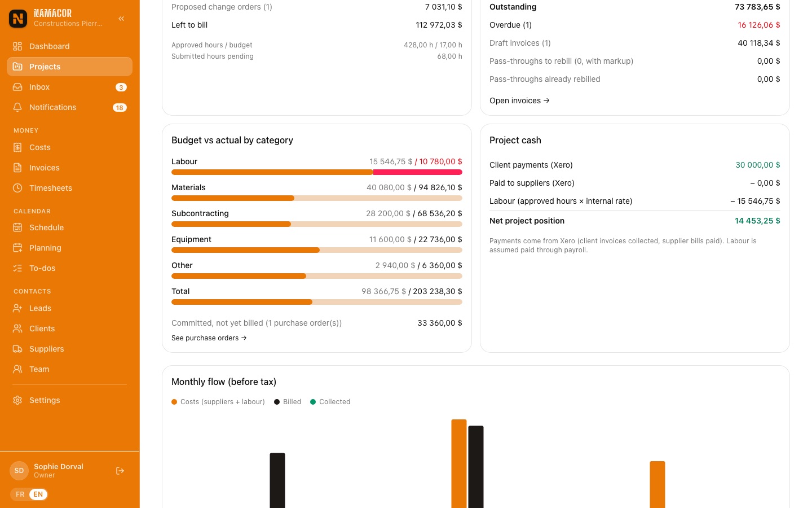The height and width of the screenshot is (508, 812).
Task: Click the Namacor logo icon
Action: (18, 19)
